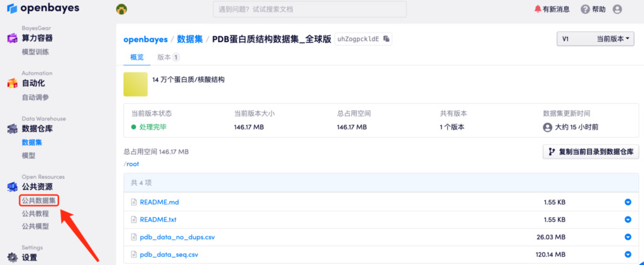Click the README.md file icon
The image size is (644, 265).
click(133, 202)
